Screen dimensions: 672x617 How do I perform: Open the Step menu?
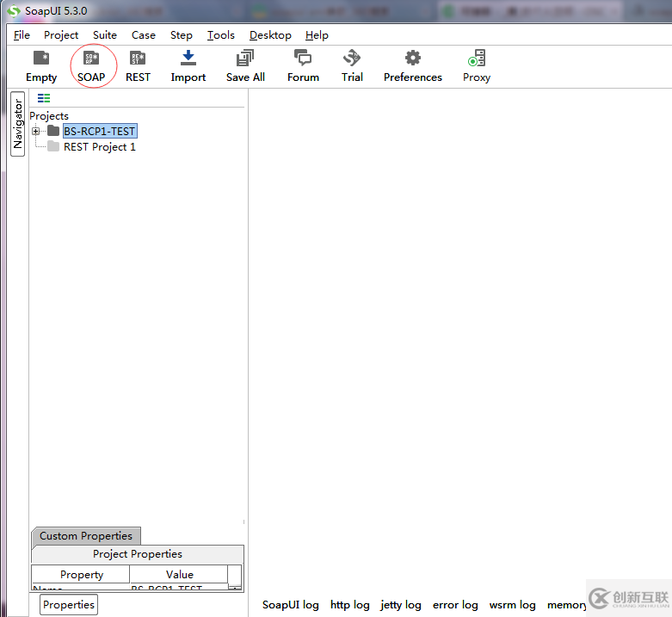coord(181,34)
